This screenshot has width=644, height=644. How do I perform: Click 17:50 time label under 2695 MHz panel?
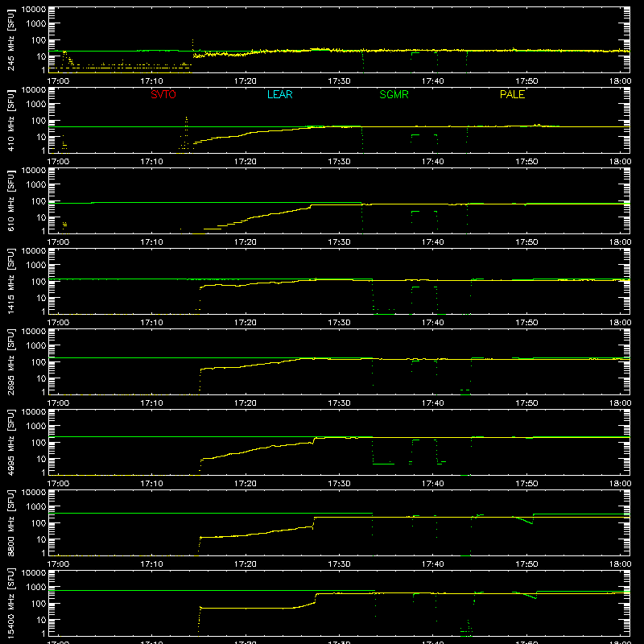pyautogui.click(x=526, y=403)
